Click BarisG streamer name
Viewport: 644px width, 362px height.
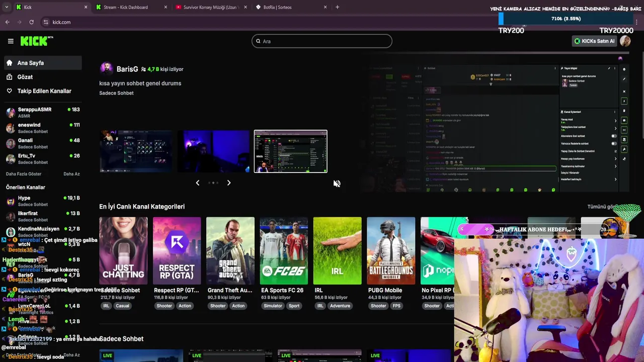click(127, 69)
